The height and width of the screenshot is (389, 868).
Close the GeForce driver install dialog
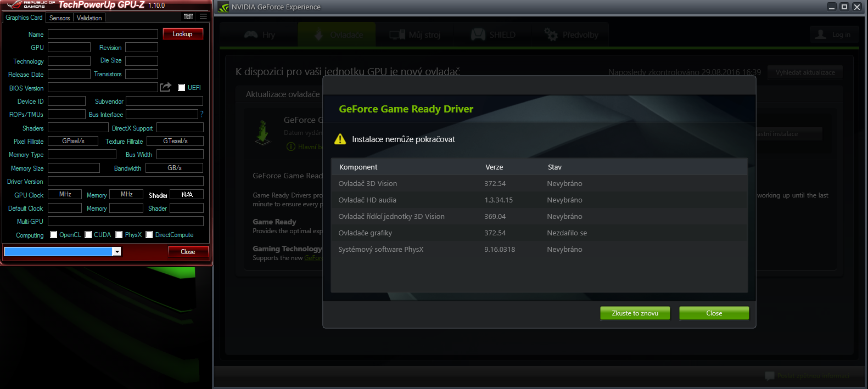click(x=714, y=313)
